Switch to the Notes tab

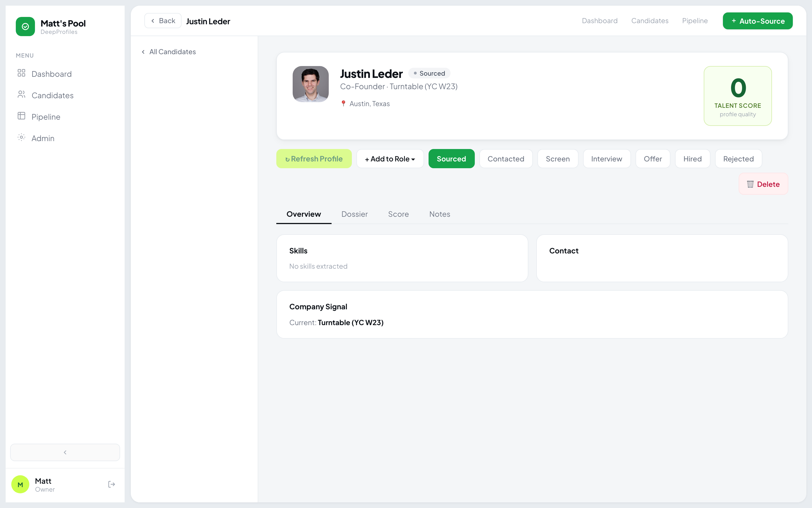click(x=440, y=214)
